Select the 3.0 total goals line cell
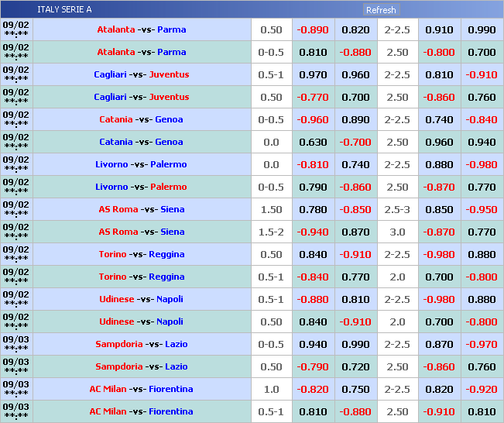This screenshot has width=504, height=423. (x=397, y=232)
